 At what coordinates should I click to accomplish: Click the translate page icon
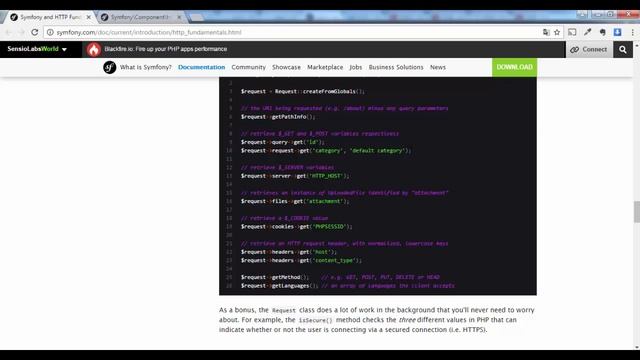(546, 32)
